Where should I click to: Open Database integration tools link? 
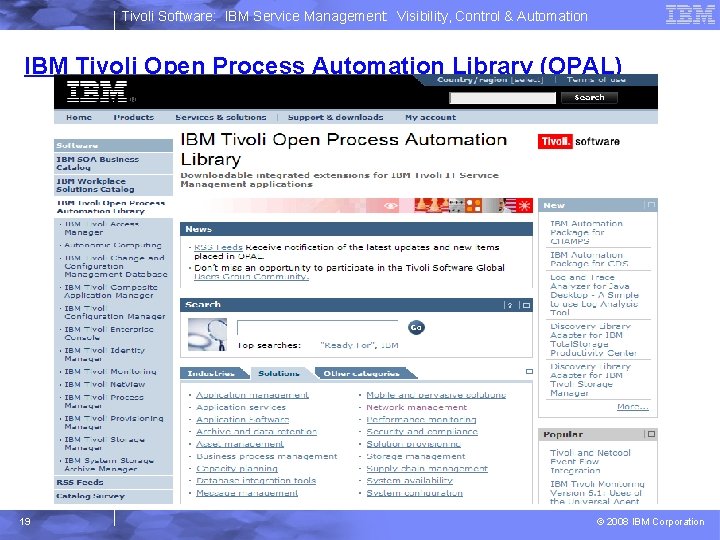[256, 481]
